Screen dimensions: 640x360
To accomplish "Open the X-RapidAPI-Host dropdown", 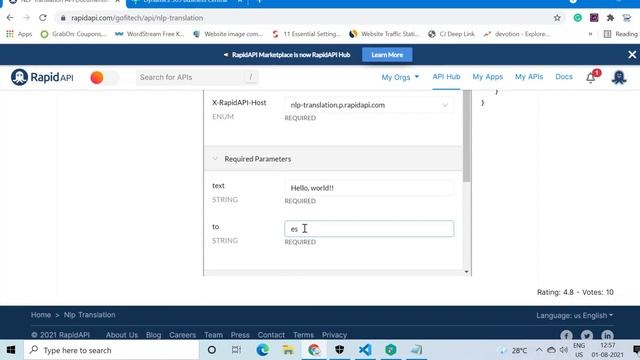I will 369,105.
